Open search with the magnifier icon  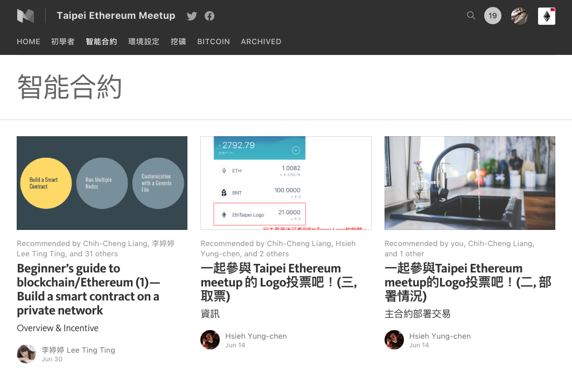pyautogui.click(x=471, y=15)
